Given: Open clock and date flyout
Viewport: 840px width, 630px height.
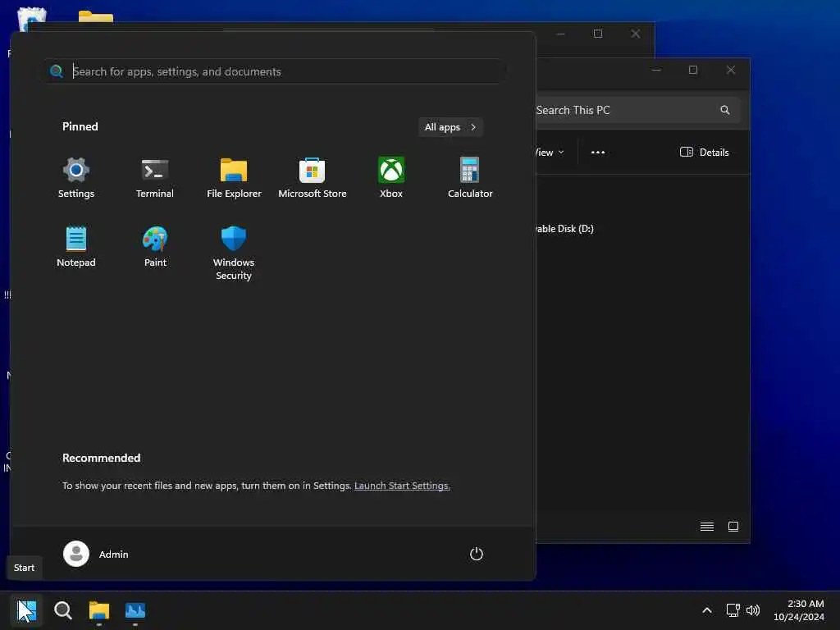Looking at the screenshot, I should pyautogui.click(x=799, y=610).
